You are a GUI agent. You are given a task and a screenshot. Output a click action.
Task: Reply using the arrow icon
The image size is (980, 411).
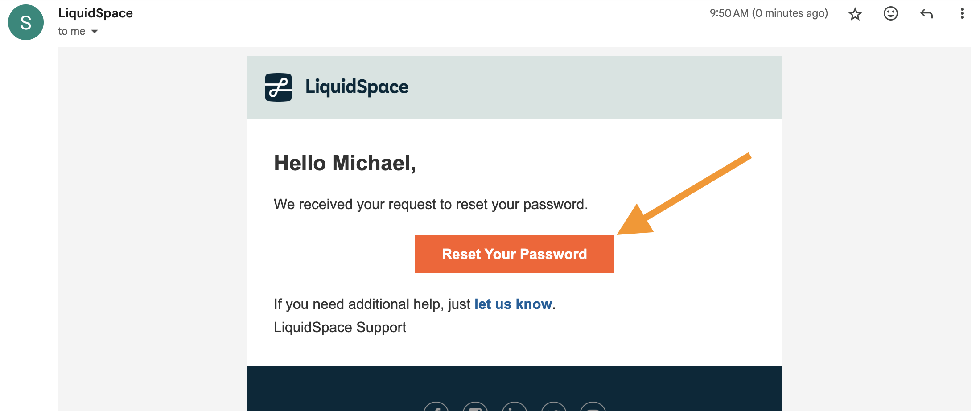click(926, 14)
